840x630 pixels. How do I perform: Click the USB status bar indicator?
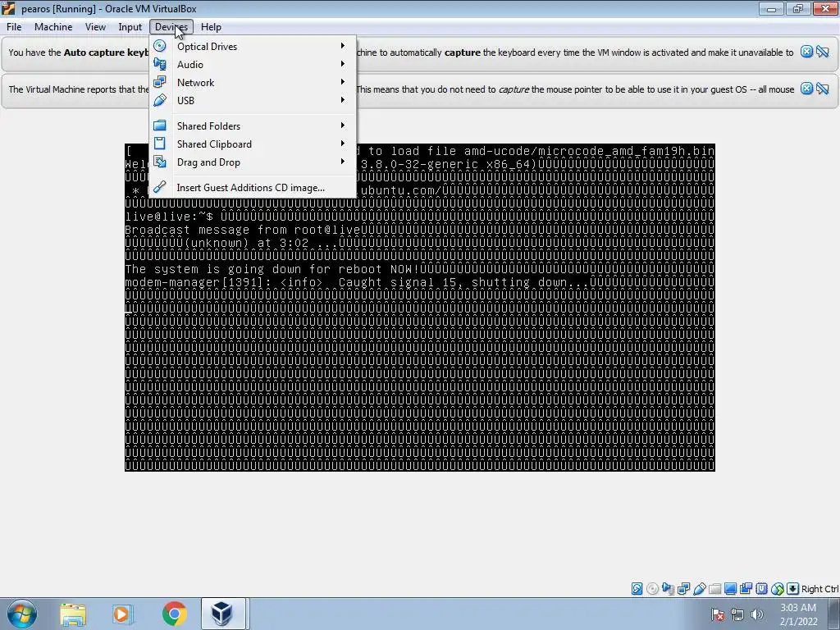coord(699,589)
